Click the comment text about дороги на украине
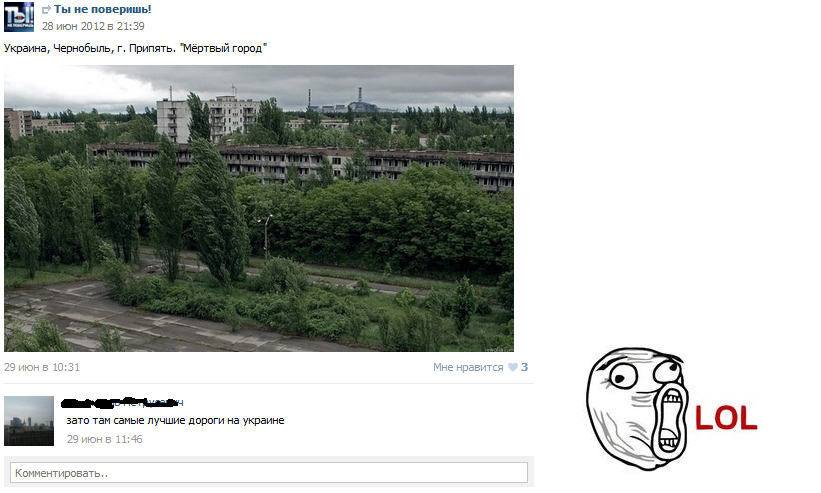Image resolution: width=821 pixels, height=493 pixels. pos(175,420)
